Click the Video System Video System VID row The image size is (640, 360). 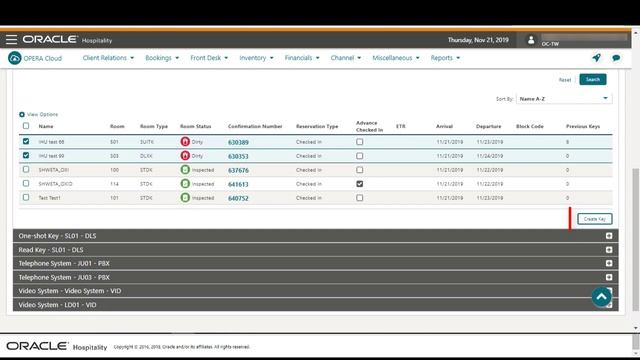click(316, 291)
